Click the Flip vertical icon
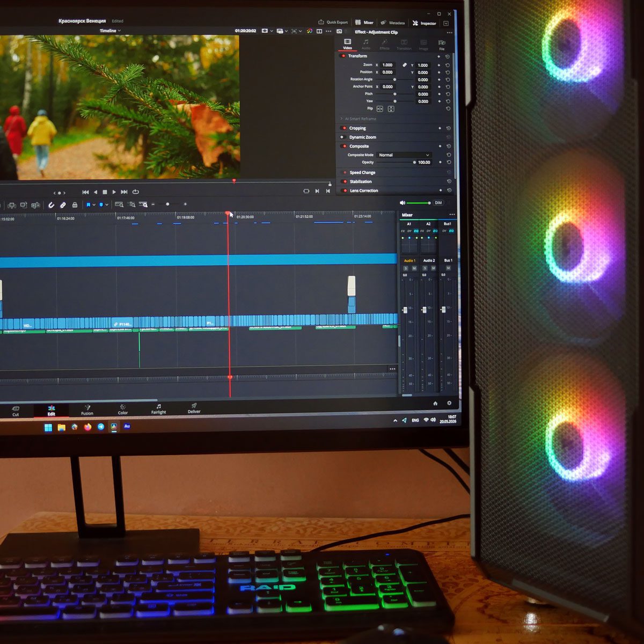Viewport: 644px width, 644px height. pos(391,109)
